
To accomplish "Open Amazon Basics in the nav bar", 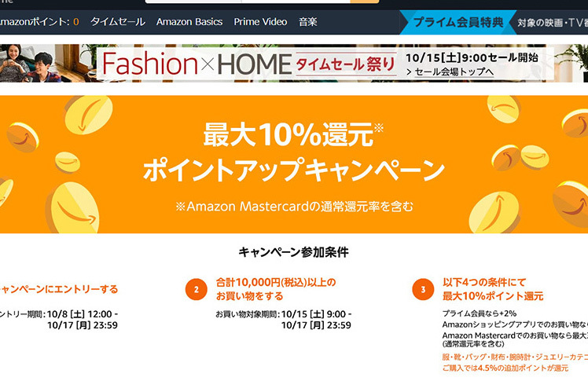I will [189, 22].
